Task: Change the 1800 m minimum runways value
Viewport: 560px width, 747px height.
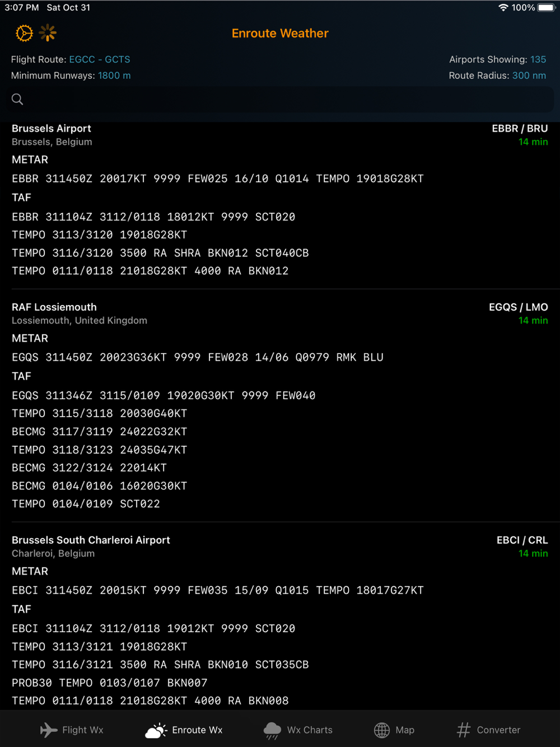Action: [114, 76]
